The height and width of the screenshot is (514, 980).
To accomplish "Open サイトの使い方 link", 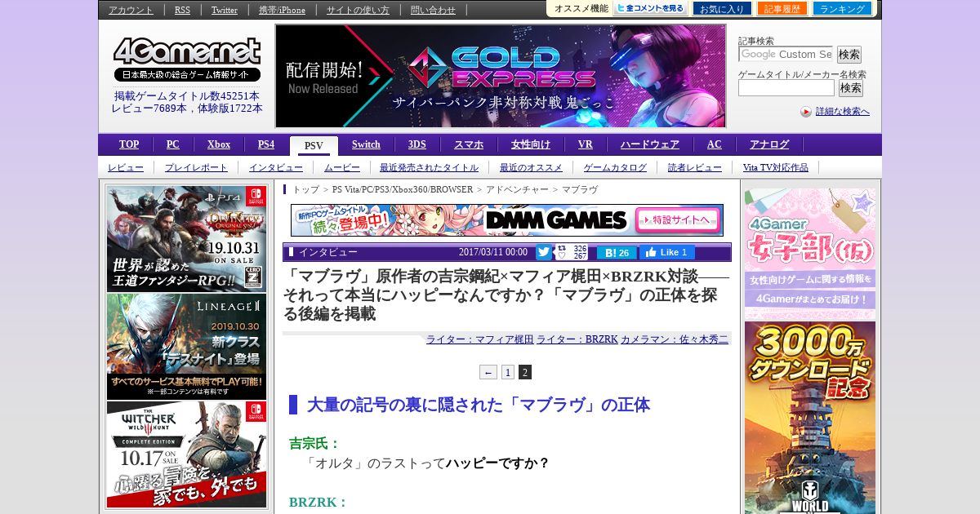I will [358, 10].
